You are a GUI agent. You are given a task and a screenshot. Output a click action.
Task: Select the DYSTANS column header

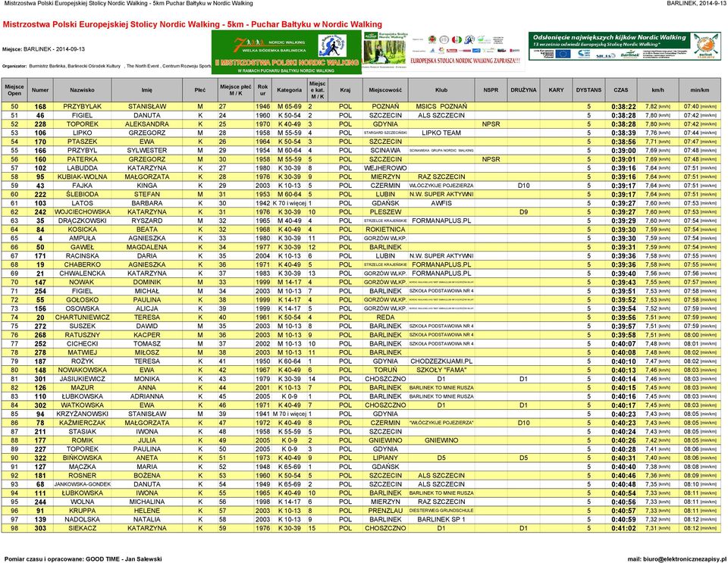click(588, 90)
